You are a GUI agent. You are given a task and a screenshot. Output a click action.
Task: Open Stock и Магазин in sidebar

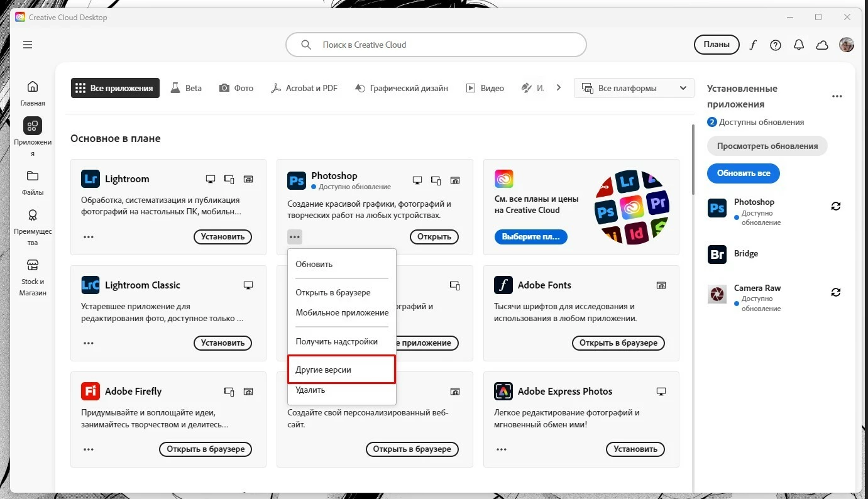click(33, 278)
